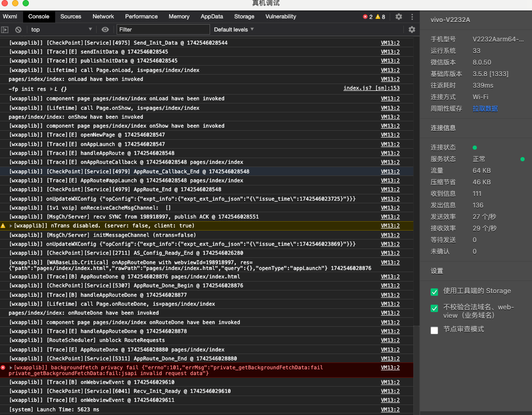
Task: Toggle 使用工具端的 Storage checkbox
Action: 434,292
